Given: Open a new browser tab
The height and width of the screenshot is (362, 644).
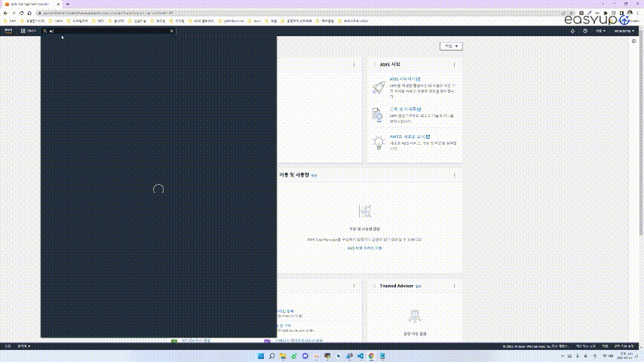Looking at the screenshot, I should (68, 4).
